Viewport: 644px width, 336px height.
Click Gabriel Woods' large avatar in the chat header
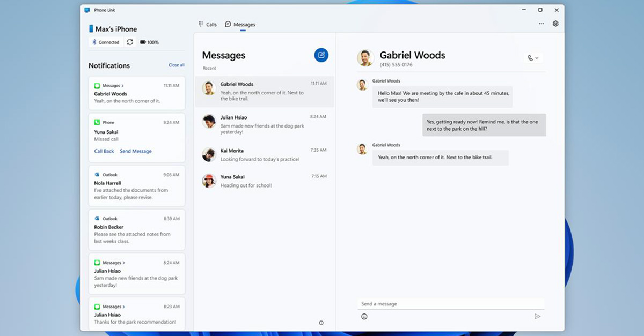365,58
